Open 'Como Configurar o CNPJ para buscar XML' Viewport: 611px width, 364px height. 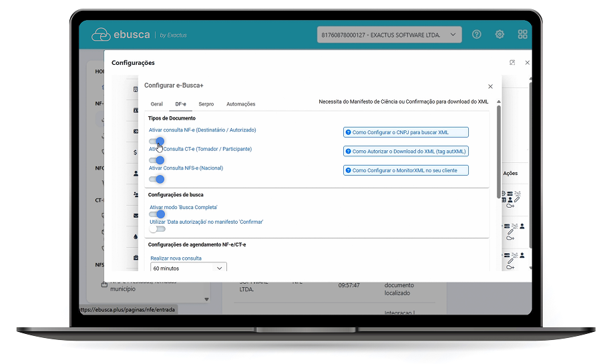click(405, 132)
